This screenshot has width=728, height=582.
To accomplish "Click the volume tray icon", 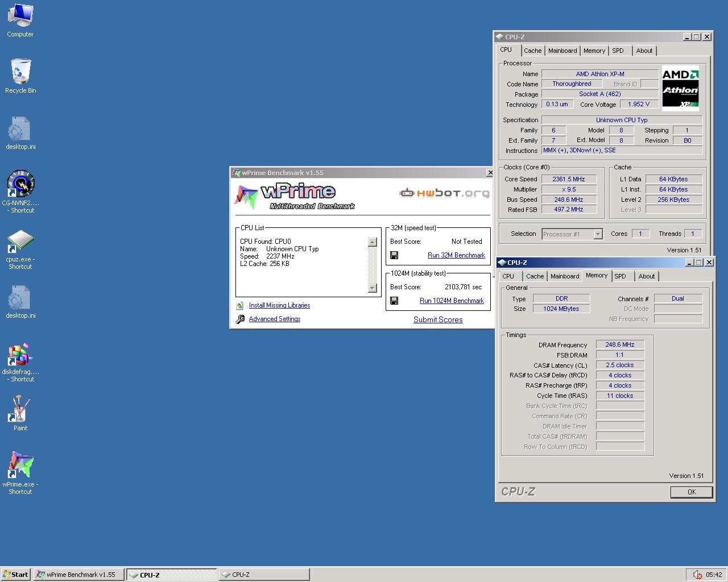I will (x=697, y=575).
